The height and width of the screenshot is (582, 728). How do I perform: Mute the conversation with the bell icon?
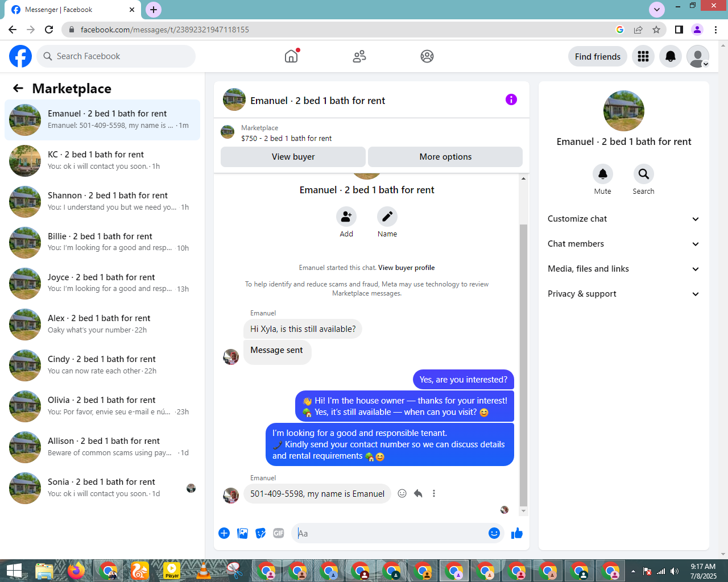pyautogui.click(x=603, y=174)
